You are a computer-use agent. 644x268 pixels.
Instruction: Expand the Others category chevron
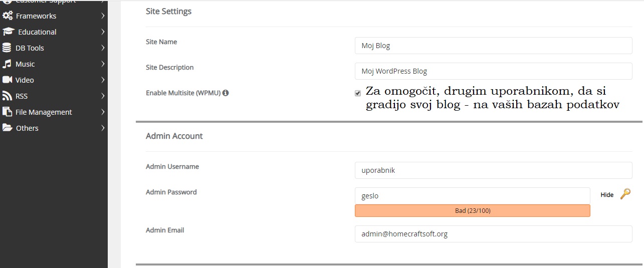[x=103, y=128]
